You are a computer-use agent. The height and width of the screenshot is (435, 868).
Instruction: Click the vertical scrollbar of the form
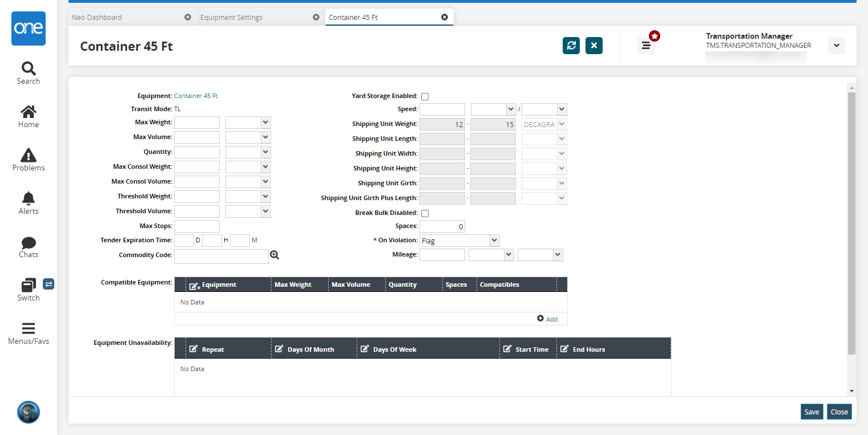click(x=851, y=222)
